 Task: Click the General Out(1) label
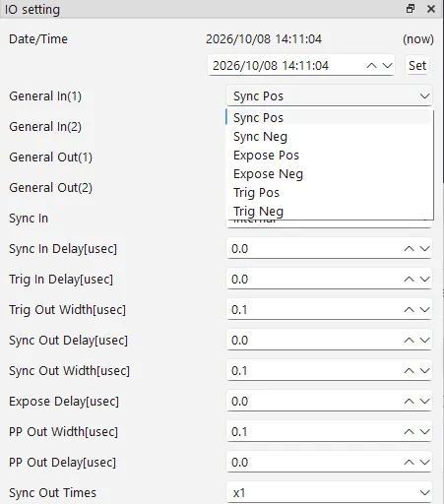point(50,157)
